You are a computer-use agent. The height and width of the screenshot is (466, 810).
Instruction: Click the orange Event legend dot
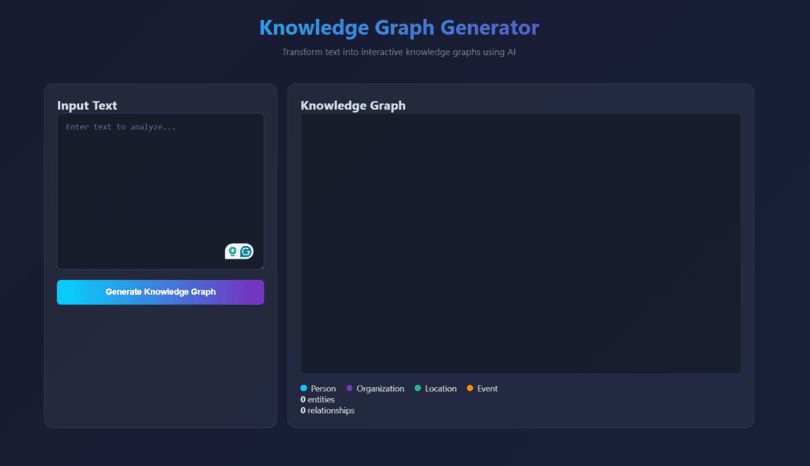470,388
